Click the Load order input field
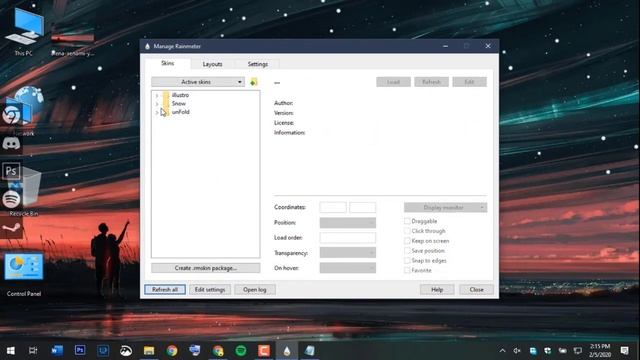640x360 pixels. click(347, 238)
